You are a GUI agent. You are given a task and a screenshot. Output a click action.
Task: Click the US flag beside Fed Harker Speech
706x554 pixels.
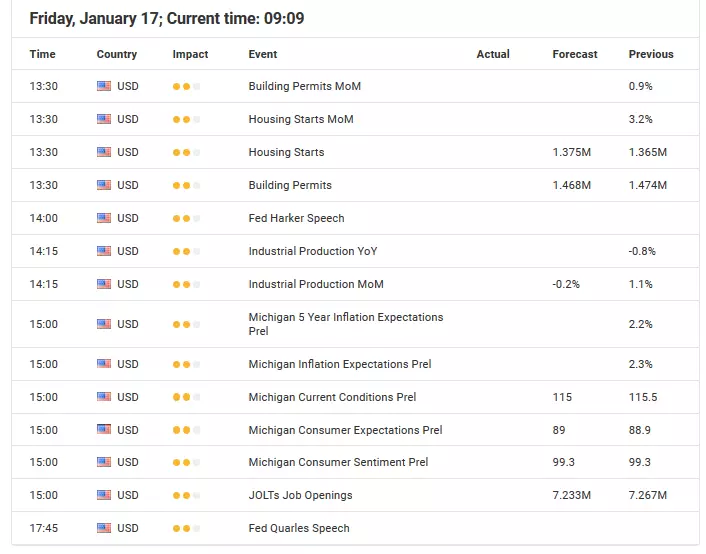(104, 218)
